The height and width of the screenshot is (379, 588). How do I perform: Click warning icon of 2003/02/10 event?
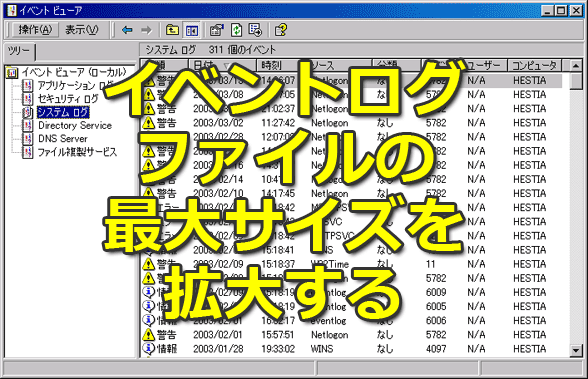point(148,193)
